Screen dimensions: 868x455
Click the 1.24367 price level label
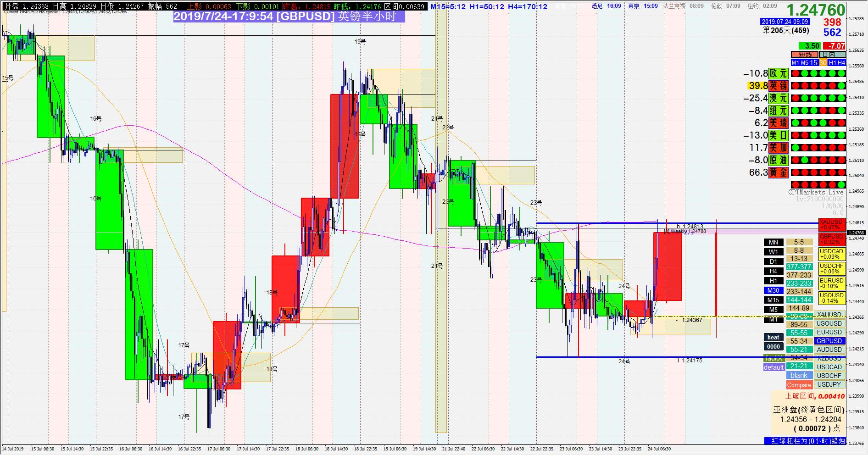click(692, 320)
